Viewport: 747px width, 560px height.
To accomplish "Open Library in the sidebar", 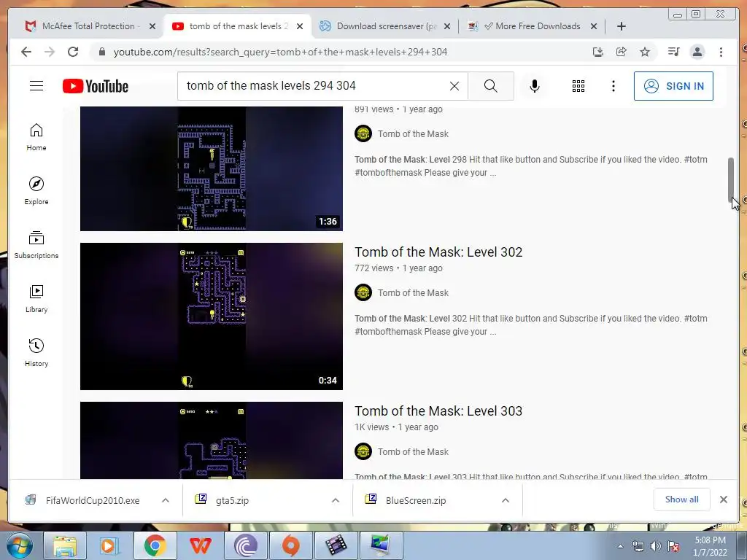I will [x=36, y=298].
